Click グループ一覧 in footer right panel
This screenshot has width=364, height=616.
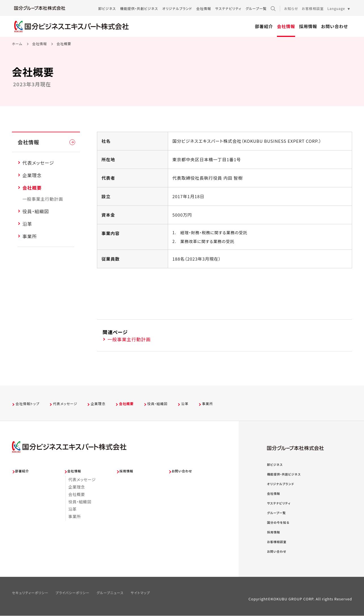(276, 513)
